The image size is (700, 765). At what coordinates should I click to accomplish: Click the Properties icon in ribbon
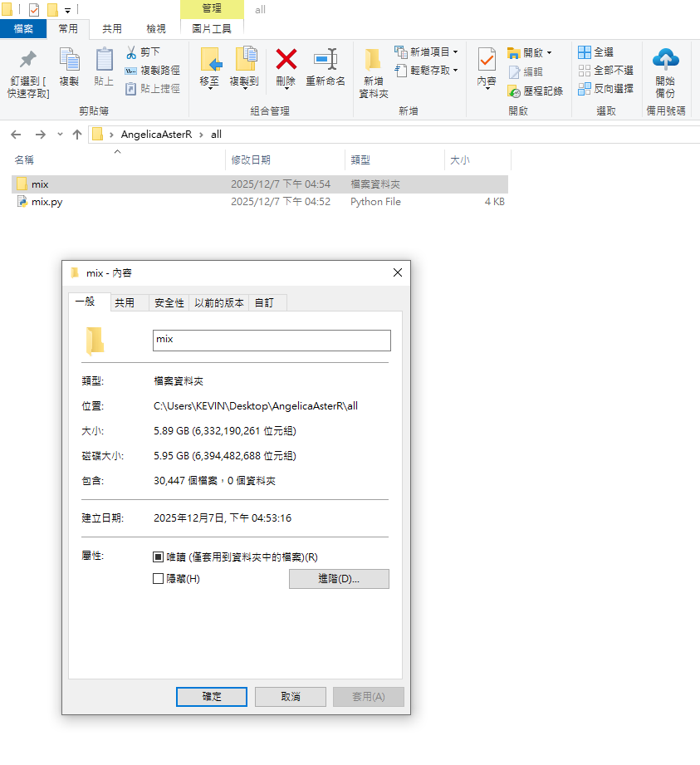pyautogui.click(x=487, y=61)
